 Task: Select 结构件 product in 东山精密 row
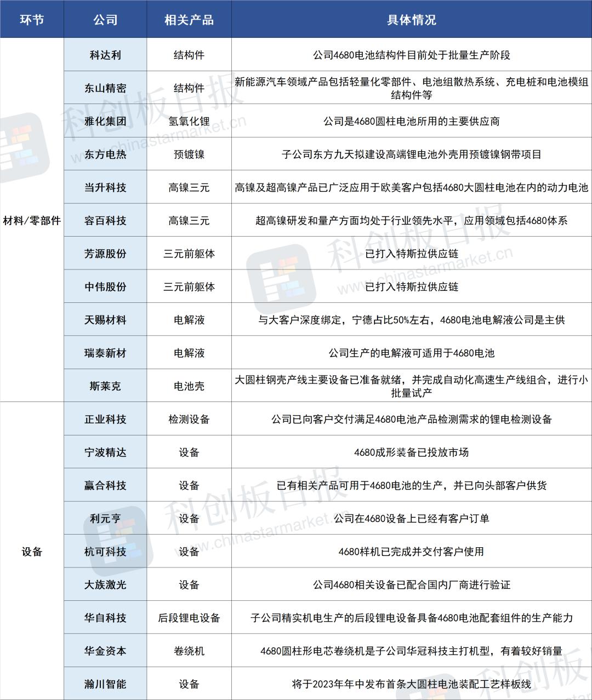click(x=189, y=88)
